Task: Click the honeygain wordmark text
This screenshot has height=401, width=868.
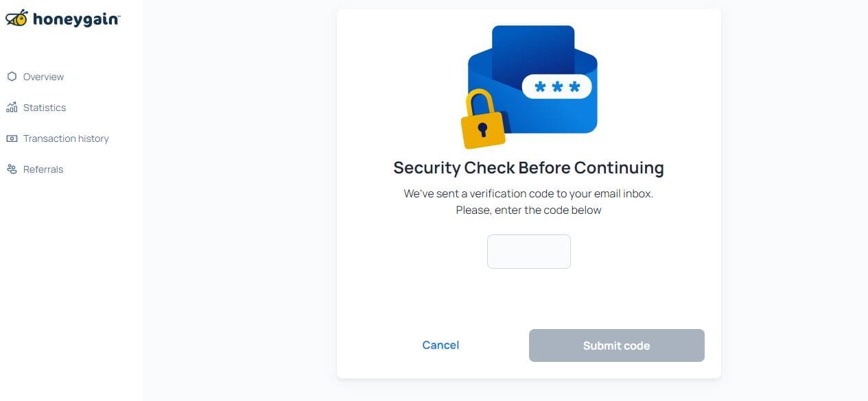Action: [76, 20]
